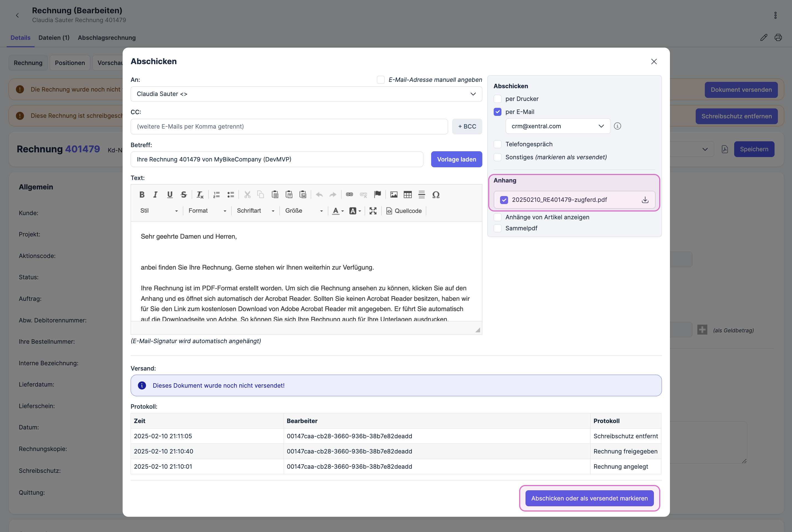
Task: Open the recipient Claudia Sauter dropdown
Action: pos(306,94)
